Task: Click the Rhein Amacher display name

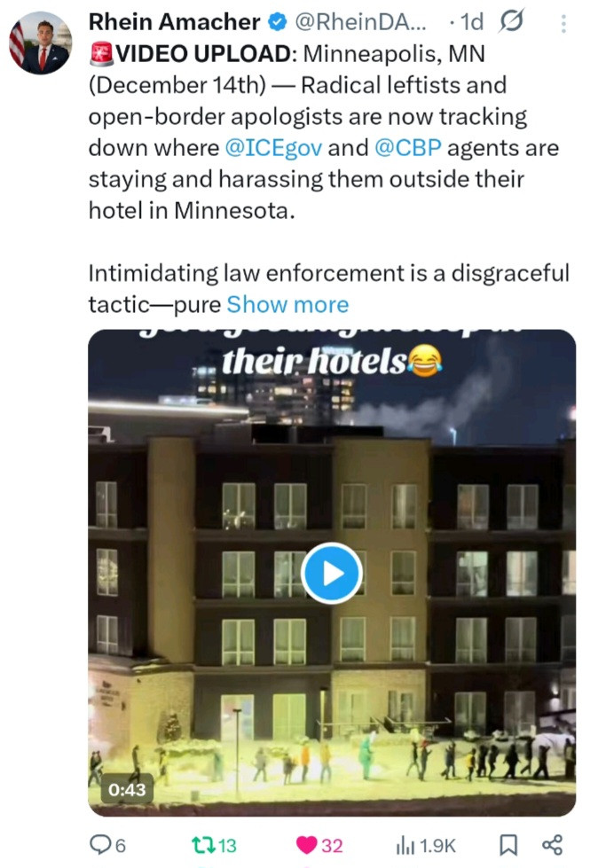Action: [174, 22]
